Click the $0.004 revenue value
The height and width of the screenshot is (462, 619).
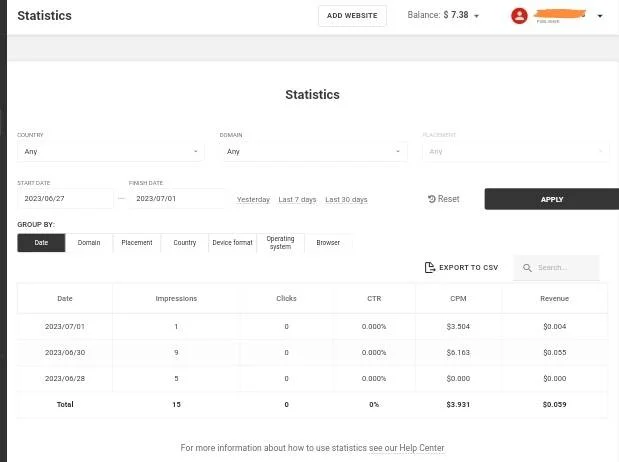555,327
